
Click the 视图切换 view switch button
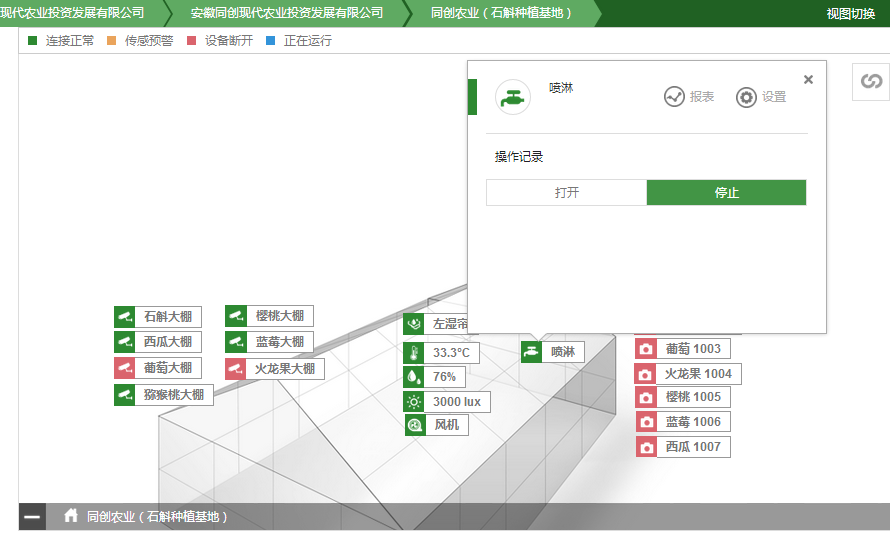point(850,14)
